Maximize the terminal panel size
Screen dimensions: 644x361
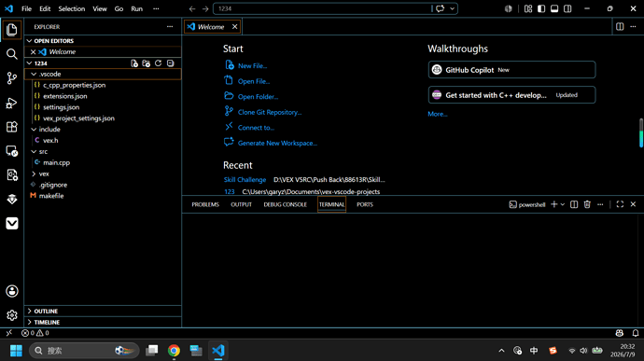tap(620, 204)
